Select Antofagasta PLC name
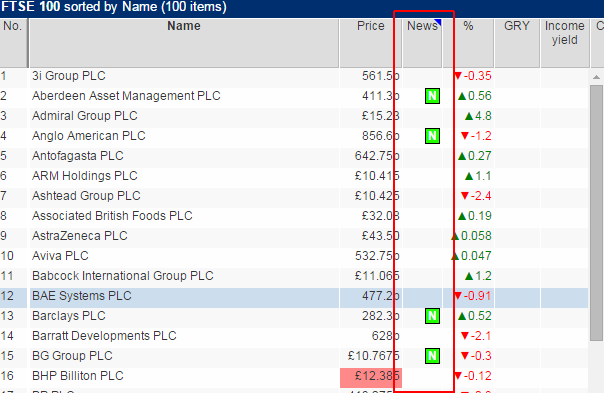 (78, 156)
